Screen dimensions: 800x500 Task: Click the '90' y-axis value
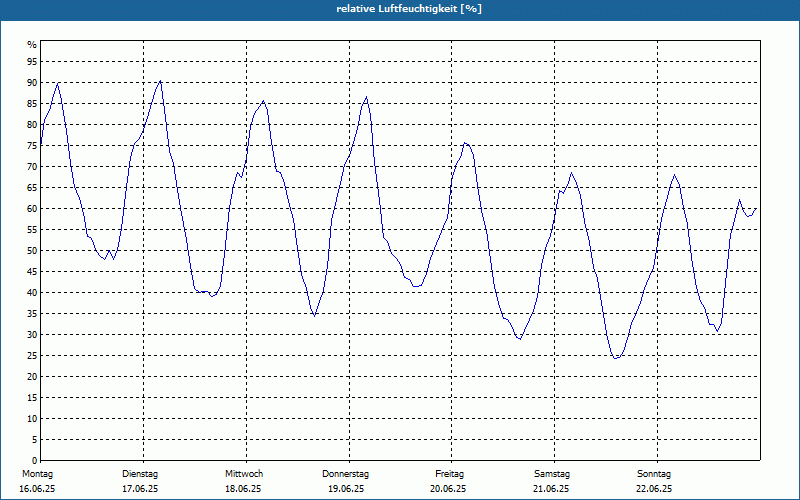tap(32, 83)
